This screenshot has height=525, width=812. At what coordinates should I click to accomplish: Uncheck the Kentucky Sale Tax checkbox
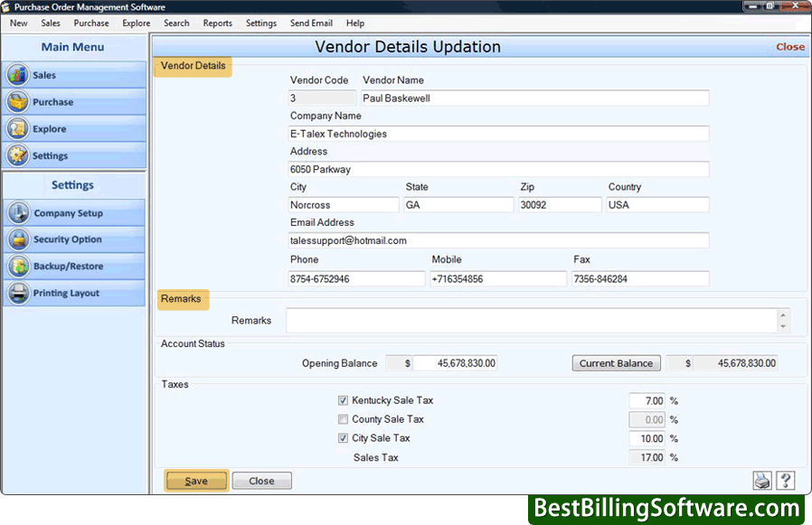coord(343,400)
